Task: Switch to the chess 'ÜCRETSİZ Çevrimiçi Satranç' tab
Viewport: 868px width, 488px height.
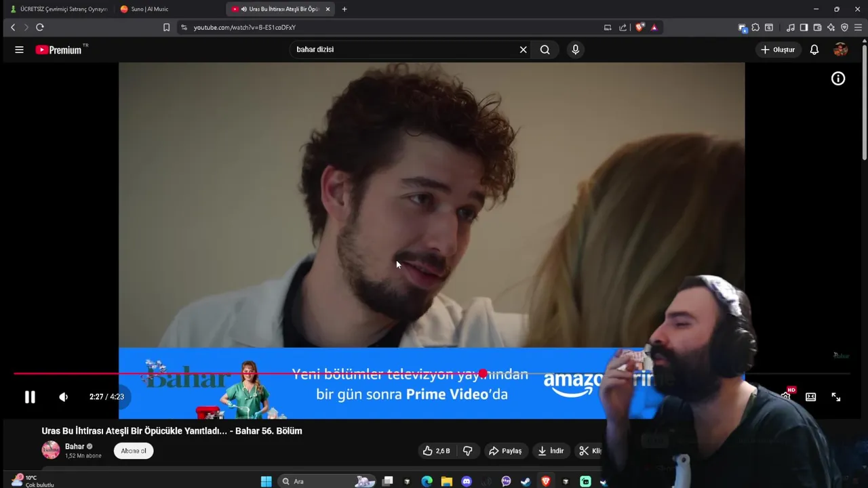Action: tap(59, 9)
